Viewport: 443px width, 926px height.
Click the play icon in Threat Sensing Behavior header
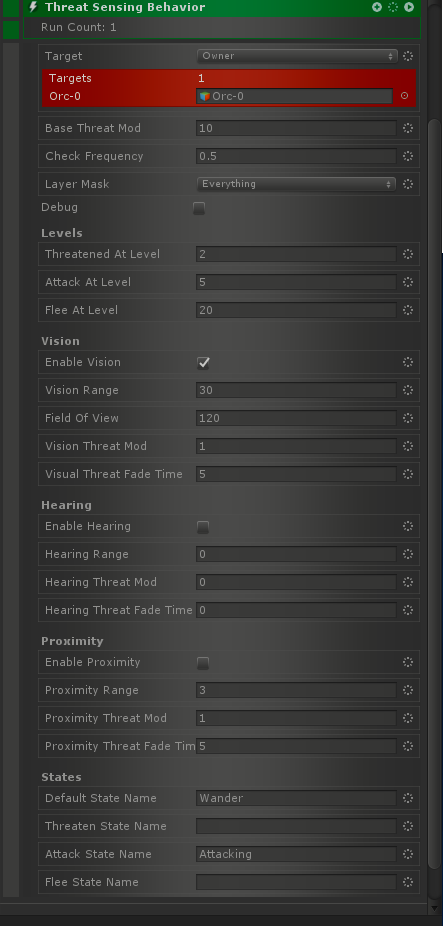[x=409, y=7]
